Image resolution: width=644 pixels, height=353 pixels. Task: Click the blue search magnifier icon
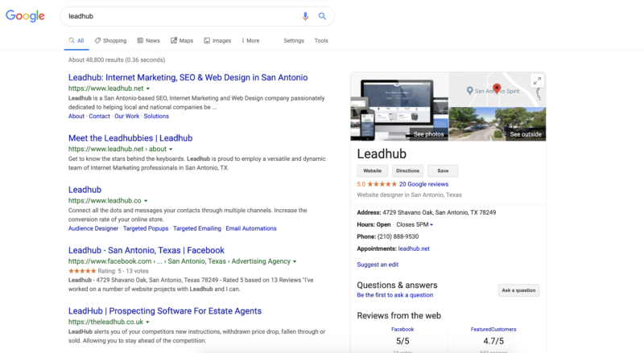[323, 16]
